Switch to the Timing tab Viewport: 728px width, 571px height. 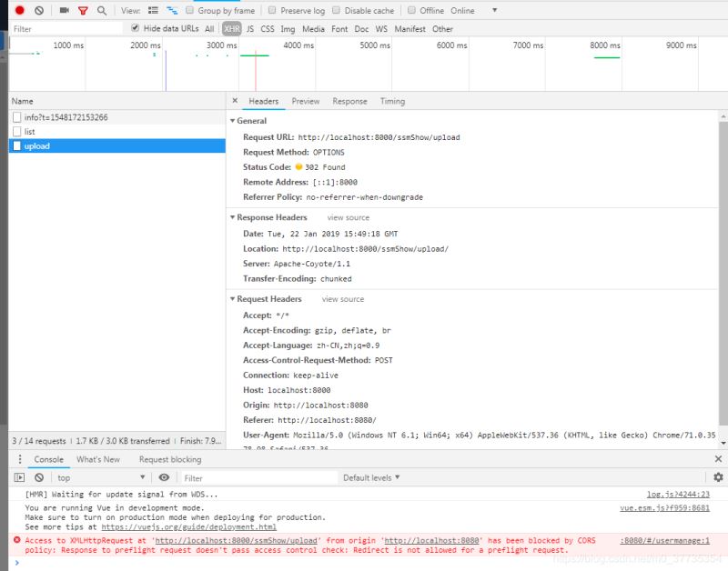[392, 101]
